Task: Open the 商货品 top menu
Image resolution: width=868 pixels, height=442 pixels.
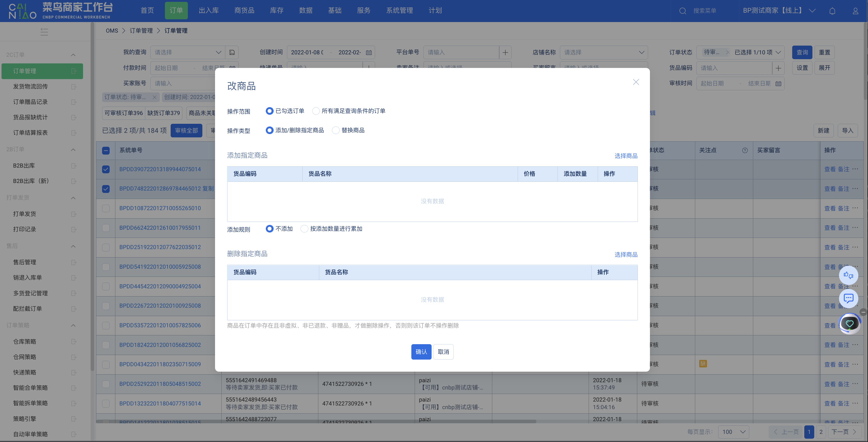Action: pyautogui.click(x=244, y=11)
